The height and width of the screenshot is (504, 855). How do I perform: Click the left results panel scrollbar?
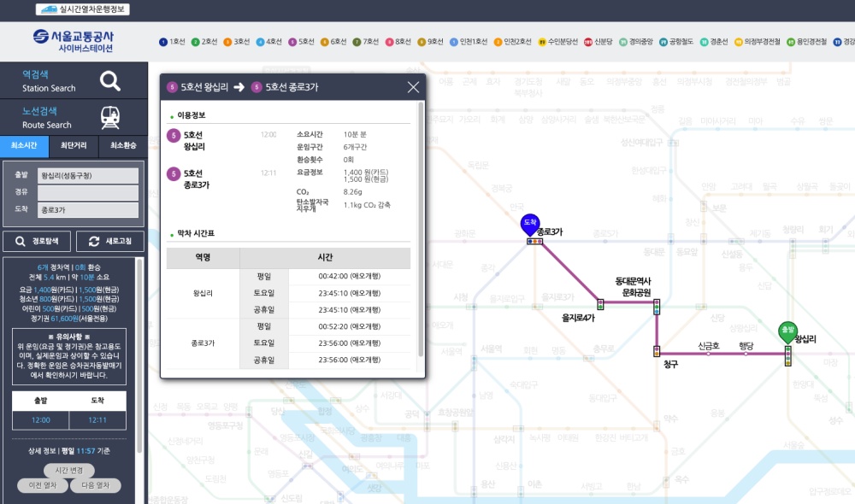139,357
